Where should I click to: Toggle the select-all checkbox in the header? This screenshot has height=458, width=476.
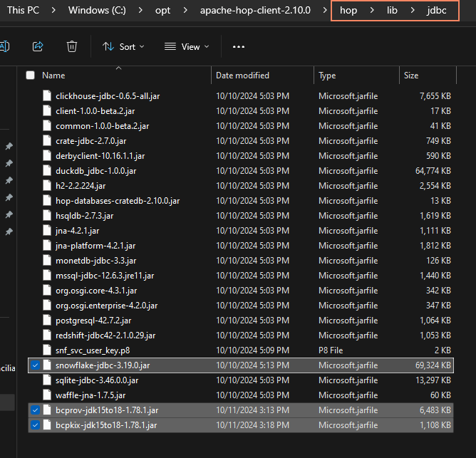click(x=30, y=75)
